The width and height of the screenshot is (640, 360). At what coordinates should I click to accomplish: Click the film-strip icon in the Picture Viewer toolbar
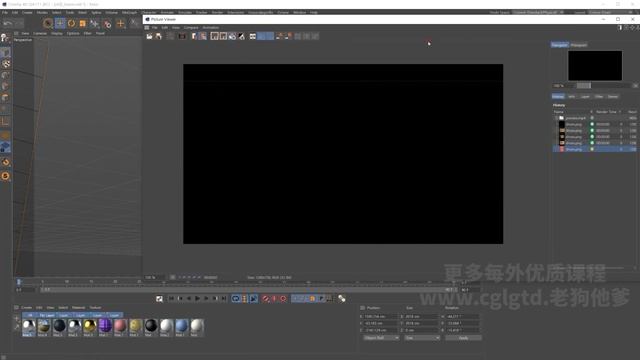point(182,36)
